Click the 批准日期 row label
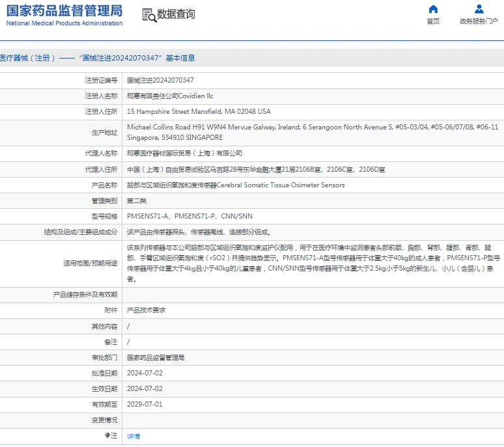Viewport: 504px width, 447px height. coord(104,373)
